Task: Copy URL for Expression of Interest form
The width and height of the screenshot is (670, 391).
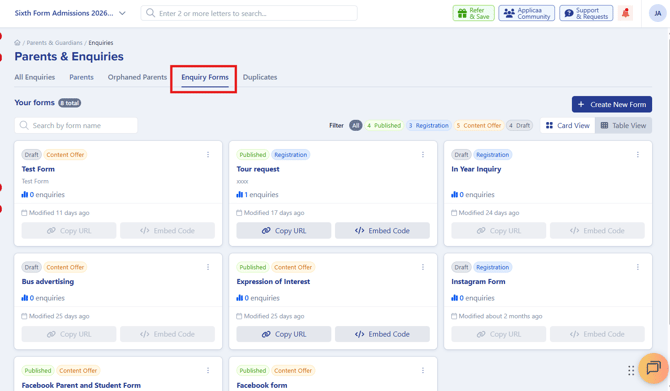Action: [284, 334]
